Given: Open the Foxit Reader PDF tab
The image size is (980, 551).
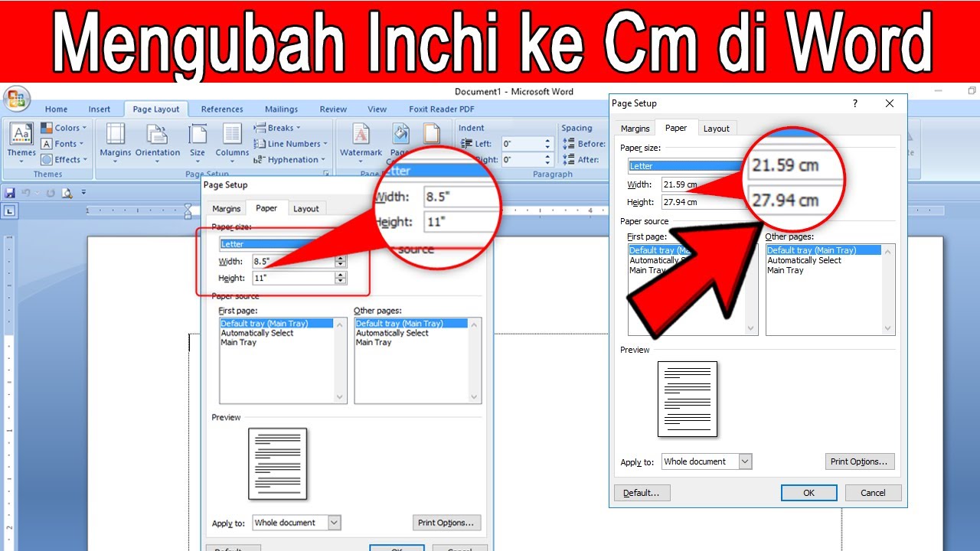Looking at the screenshot, I should 442,109.
